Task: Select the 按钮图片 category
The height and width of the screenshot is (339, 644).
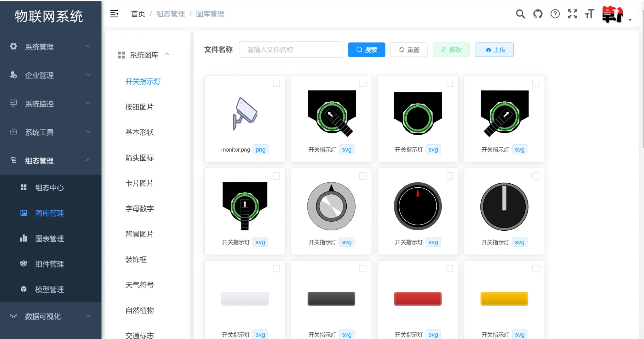Action: (x=139, y=107)
